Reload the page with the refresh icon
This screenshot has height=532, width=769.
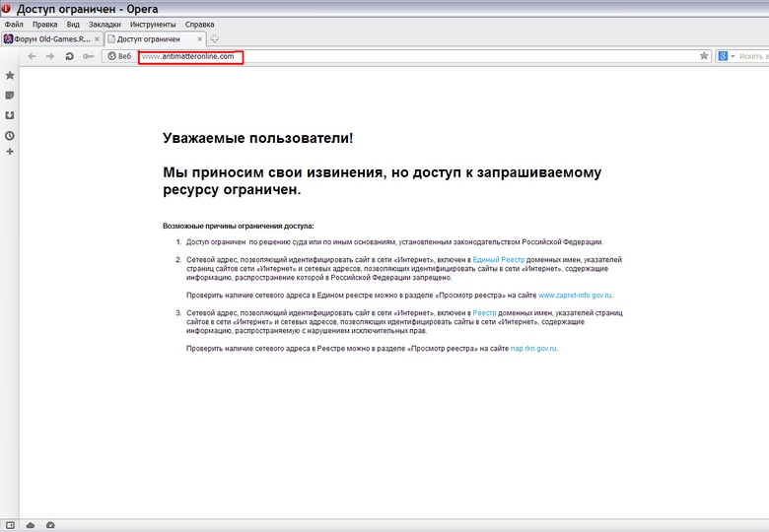click(69, 56)
